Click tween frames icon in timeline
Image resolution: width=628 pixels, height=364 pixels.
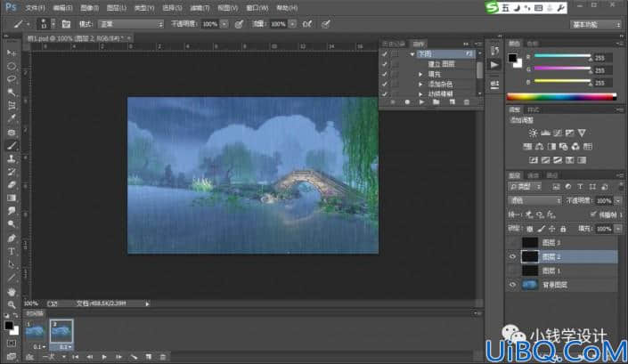click(x=135, y=357)
